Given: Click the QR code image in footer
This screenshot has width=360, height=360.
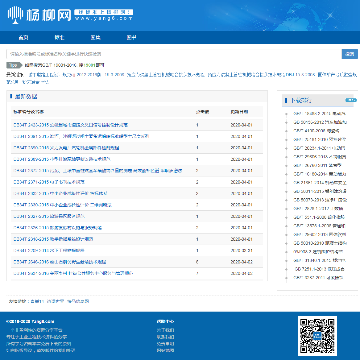Looking at the screenshot, I should (317, 336).
